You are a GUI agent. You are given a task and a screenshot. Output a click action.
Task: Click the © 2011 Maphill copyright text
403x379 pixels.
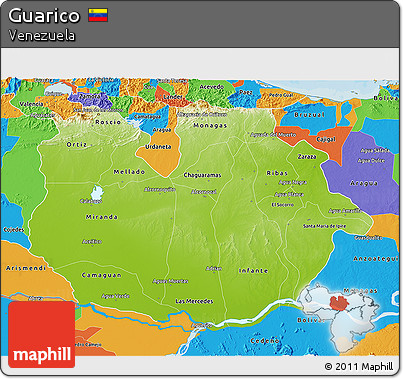pyautogui.click(x=358, y=367)
